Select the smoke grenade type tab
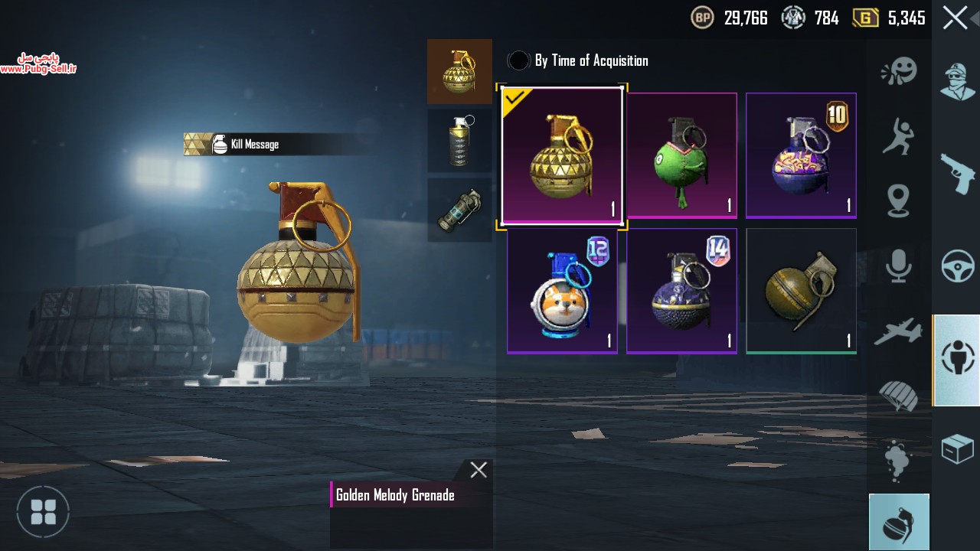Screen dimensions: 980x551 click(x=459, y=140)
